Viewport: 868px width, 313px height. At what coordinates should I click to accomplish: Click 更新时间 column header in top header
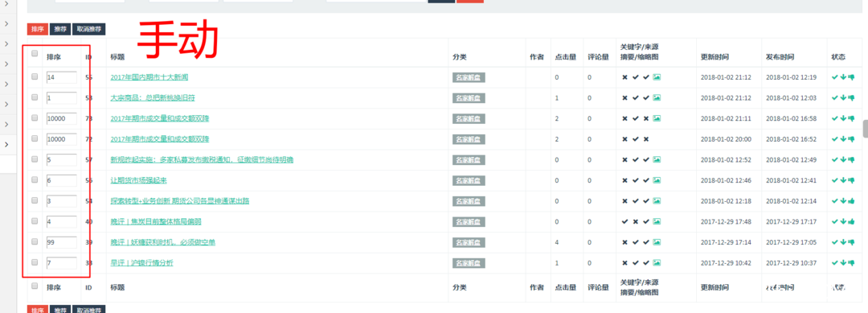coord(714,57)
